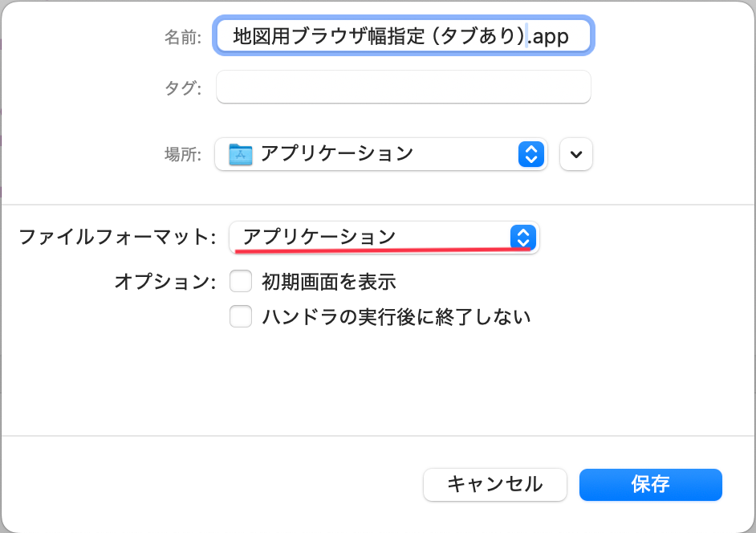Click the .app extension in filename
This screenshot has height=533, width=756.
550,36
